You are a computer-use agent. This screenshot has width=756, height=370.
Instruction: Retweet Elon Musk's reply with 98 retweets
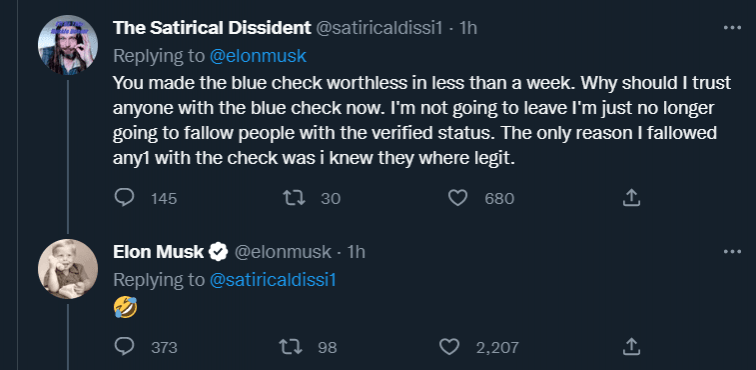290,346
